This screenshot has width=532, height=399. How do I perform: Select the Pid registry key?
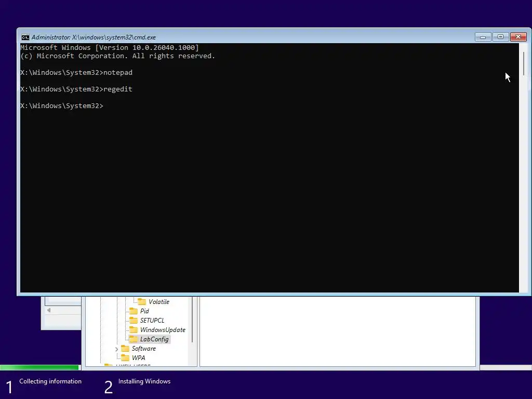[144, 311]
